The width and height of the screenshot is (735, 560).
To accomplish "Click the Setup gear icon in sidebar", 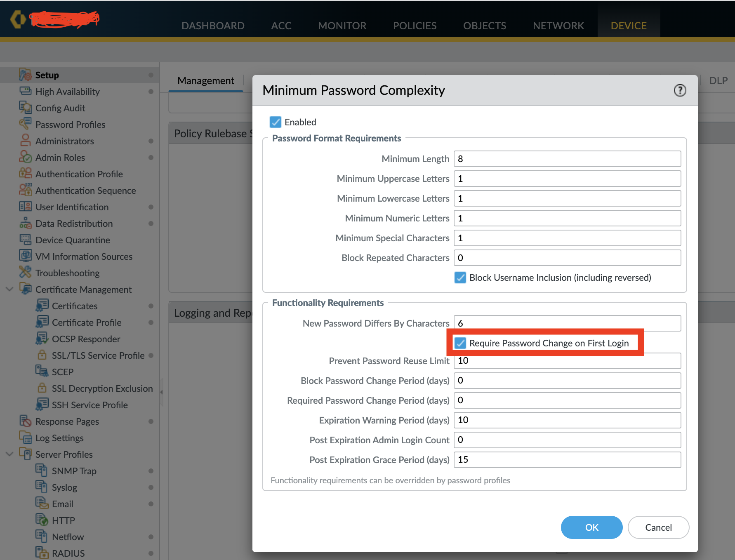I will click(x=25, y=75).
